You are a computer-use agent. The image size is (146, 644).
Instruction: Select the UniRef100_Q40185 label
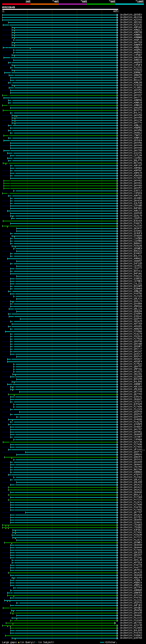(131, 613)
